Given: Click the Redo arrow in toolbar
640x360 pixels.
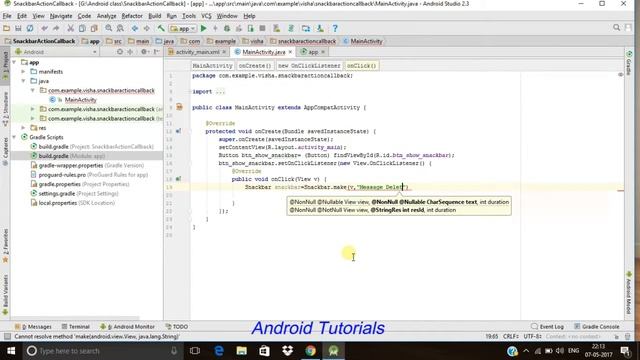Looking at the screenshot, I should tap(56, 28).
